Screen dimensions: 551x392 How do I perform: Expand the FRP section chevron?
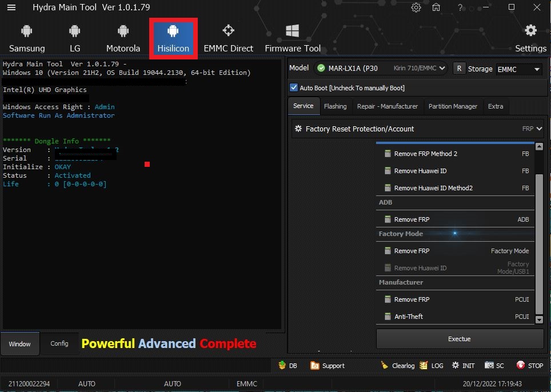pos(540,129)
